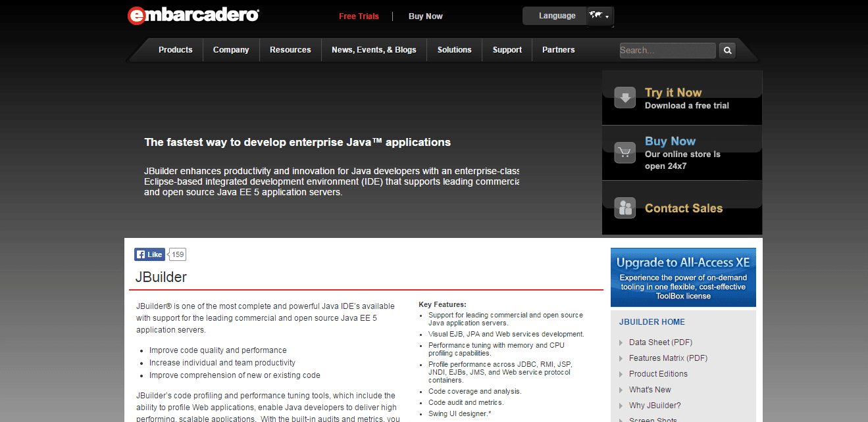Click the JBuilder page title
Screen dimensions: 868x422
(x=161, y=277)
